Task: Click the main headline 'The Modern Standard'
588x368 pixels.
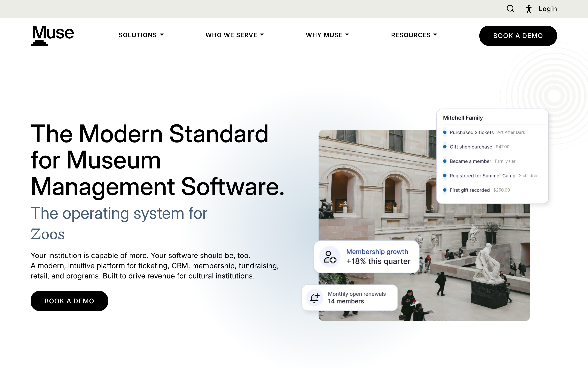Action: coord(149,134)
